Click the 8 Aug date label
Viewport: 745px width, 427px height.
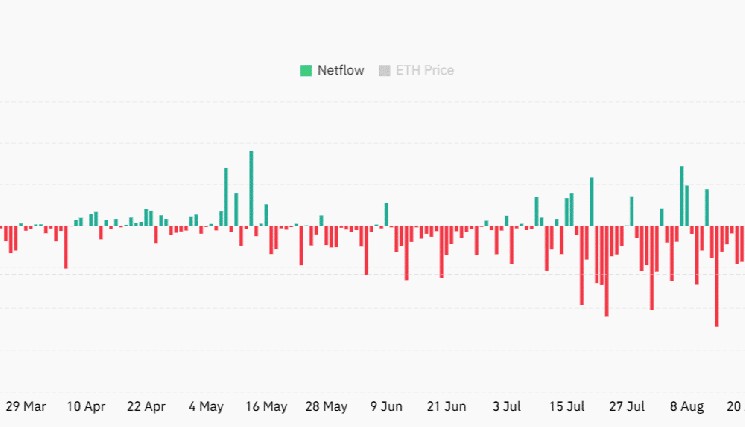point(687,407)
